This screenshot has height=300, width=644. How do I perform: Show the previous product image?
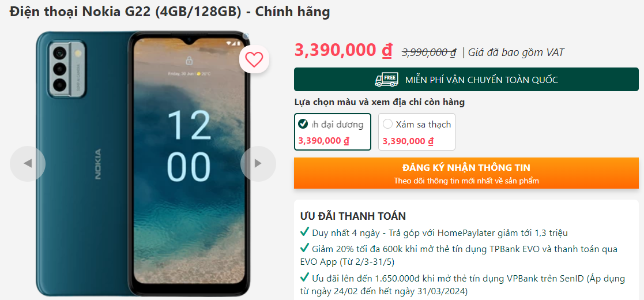28,164
